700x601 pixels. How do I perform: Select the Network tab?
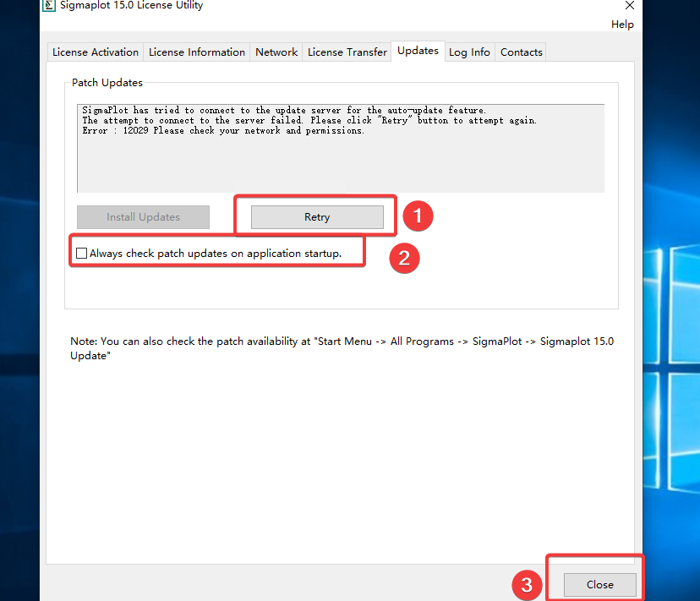pos(276,52)
